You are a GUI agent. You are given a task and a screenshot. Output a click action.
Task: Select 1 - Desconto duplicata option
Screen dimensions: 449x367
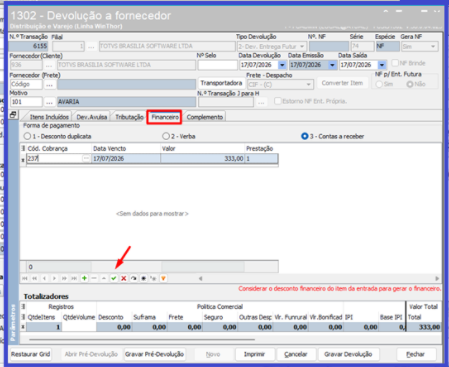(x=27, y=136)
